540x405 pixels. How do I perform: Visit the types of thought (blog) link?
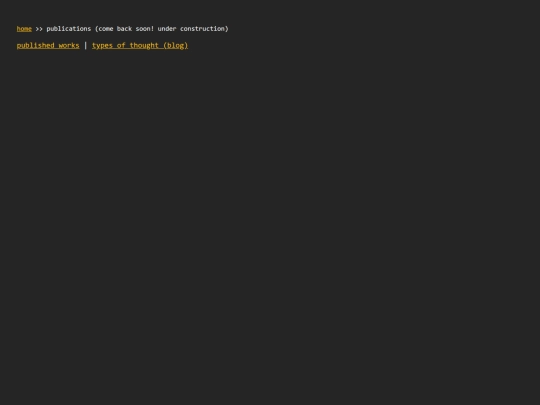[x=140, y=45]
